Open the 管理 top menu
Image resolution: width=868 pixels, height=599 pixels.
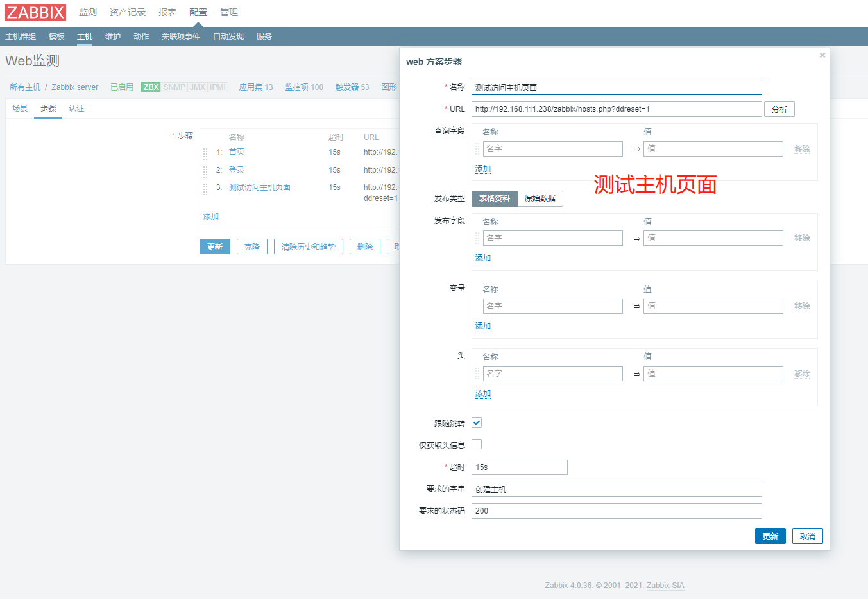229,12
